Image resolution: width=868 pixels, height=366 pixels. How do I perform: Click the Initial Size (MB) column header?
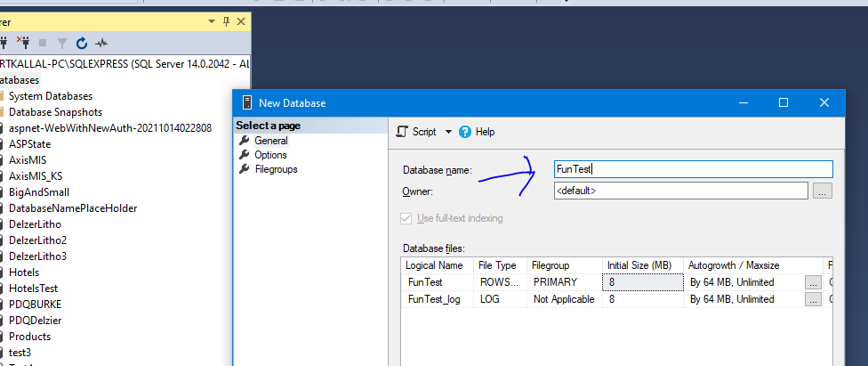coord(643,265)
